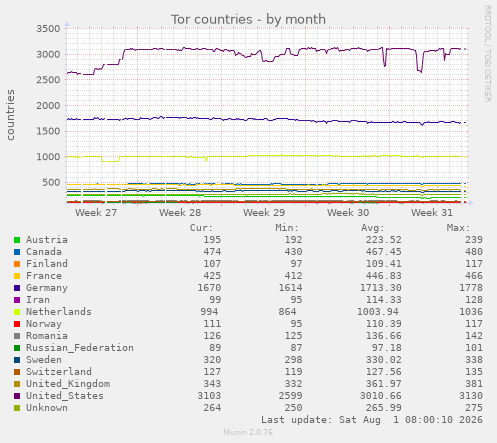Click Netherlands max value 1036

coord(471,312)
